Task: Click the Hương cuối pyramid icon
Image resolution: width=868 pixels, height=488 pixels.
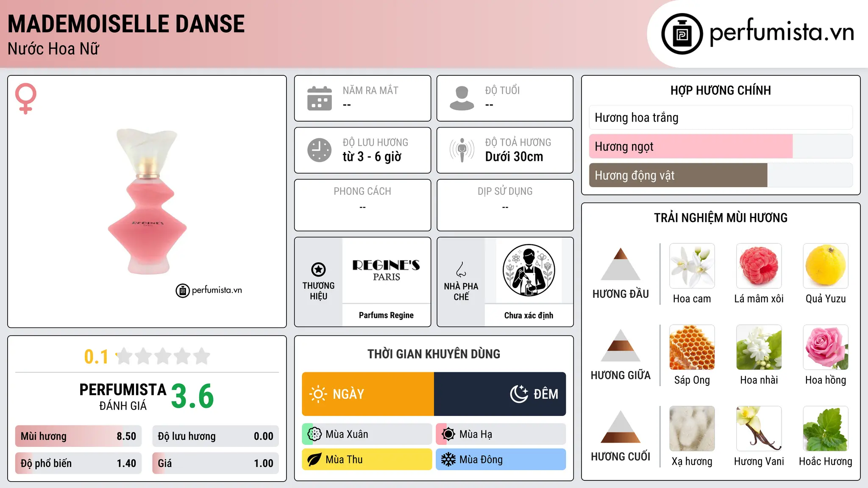Action: tap(620, 427)
